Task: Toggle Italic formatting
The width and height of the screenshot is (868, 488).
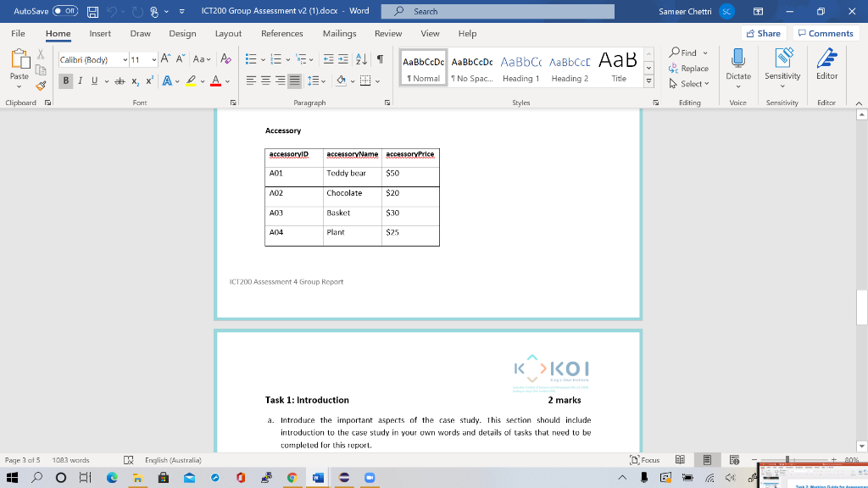Action: click(81, 81)
